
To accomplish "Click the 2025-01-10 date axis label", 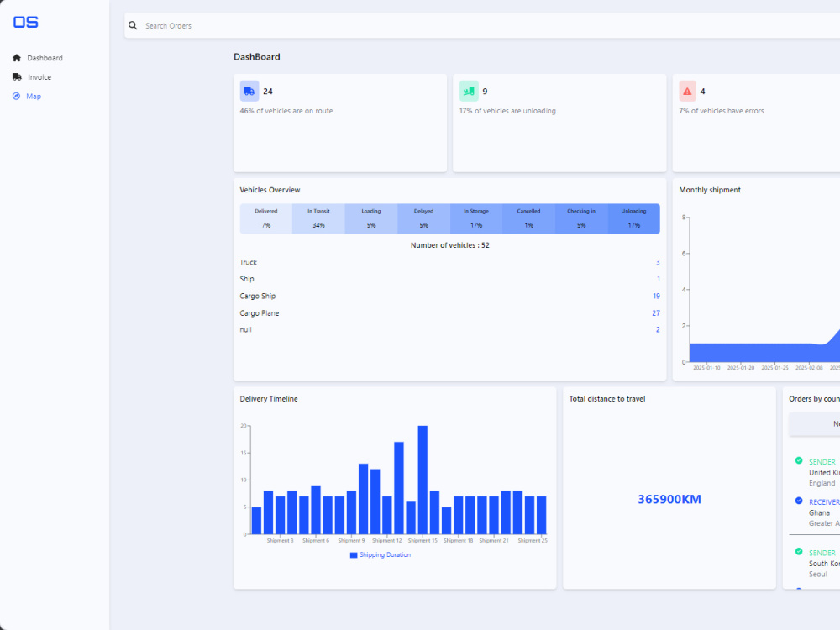I will 706,368.
